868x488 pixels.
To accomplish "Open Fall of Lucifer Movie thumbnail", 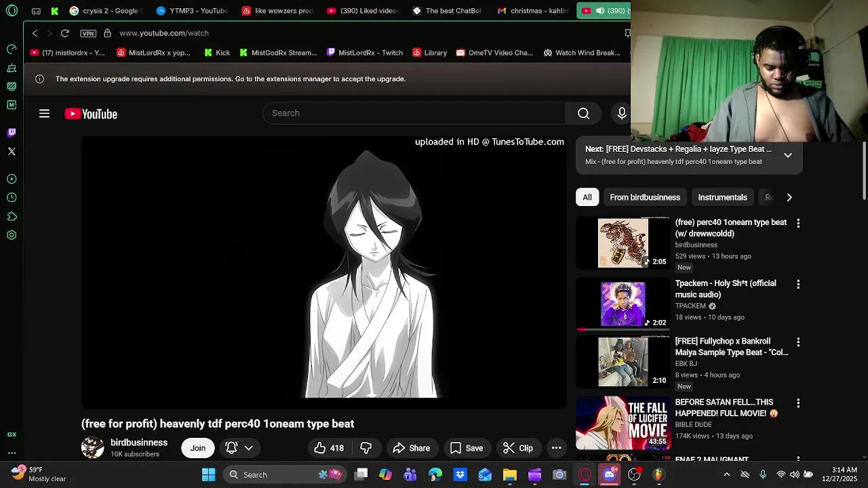I will tap(623, 423).
